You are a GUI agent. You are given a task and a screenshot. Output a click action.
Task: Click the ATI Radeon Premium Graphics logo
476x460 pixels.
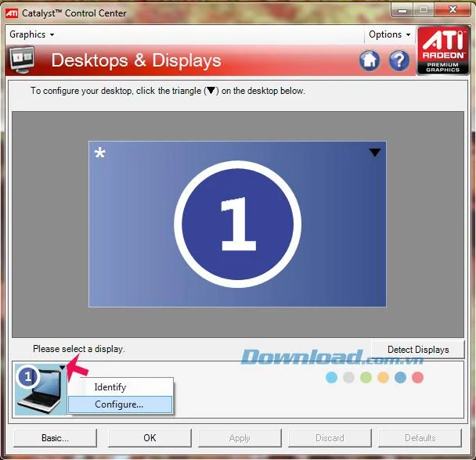pyautogui.click(x=443, y=50)
